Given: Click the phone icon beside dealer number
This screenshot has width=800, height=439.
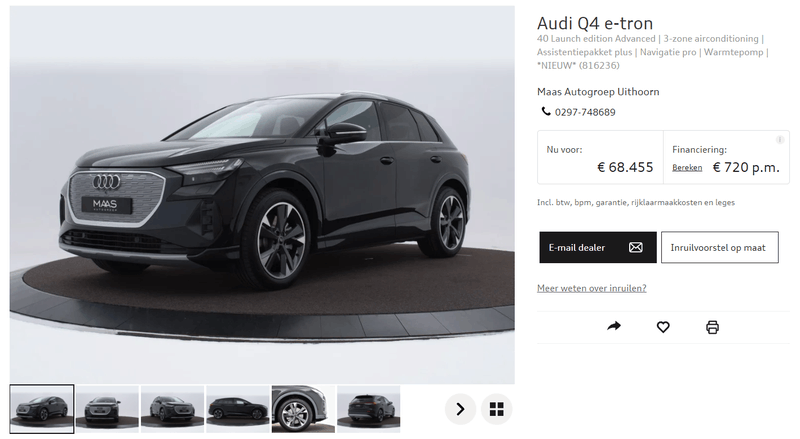Looking at the screenshot, I should coord(545,111).
